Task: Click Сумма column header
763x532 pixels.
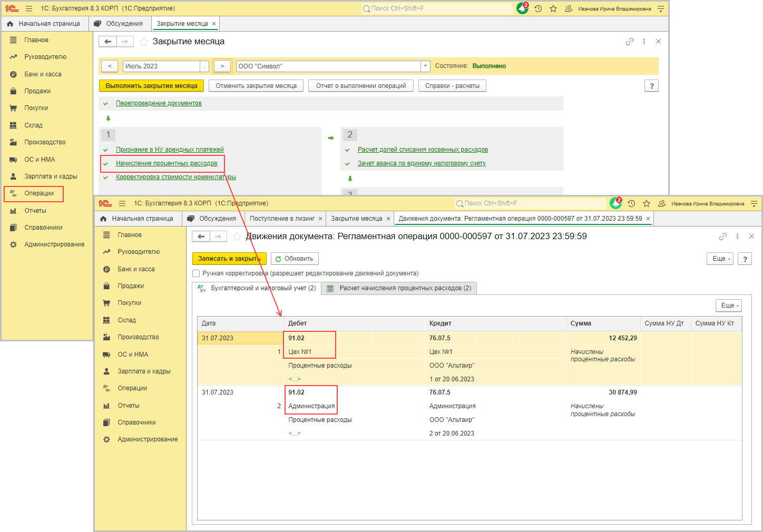Action: click(x=603, y=323)
